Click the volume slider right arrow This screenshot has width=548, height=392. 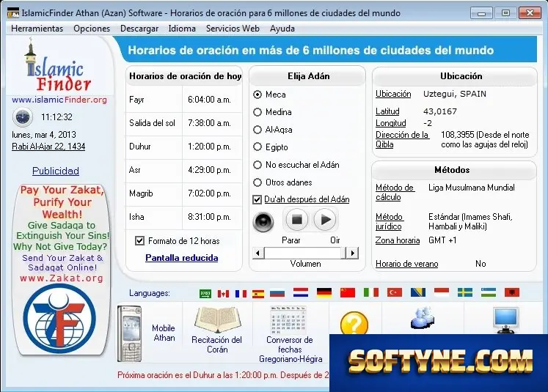pos(353,253)
